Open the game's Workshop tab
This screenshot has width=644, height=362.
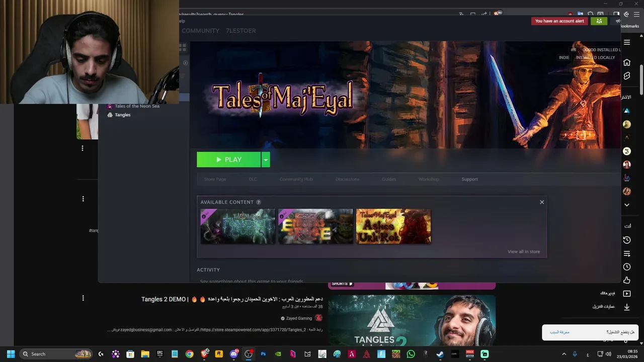pos(429,179)
